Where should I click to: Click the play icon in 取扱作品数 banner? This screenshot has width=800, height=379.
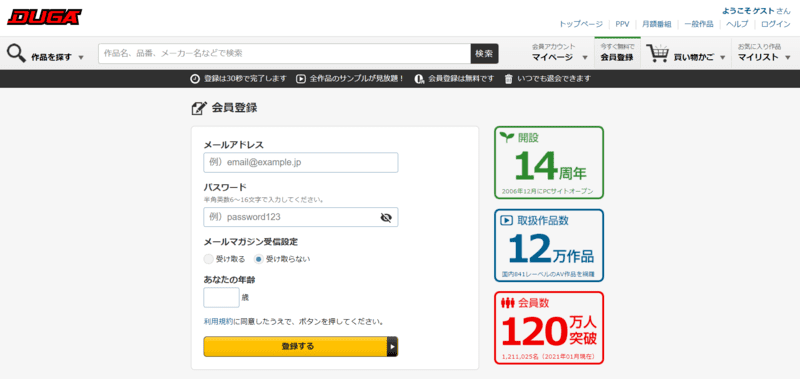coord(506,220)
